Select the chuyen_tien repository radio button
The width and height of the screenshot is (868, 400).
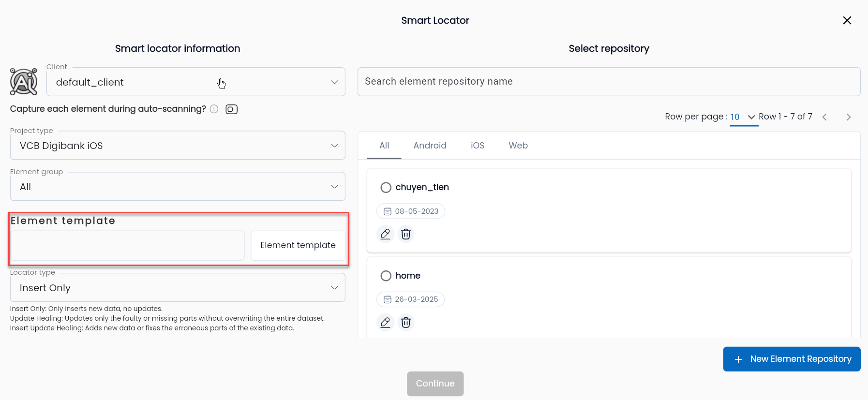tap(386, 188)
